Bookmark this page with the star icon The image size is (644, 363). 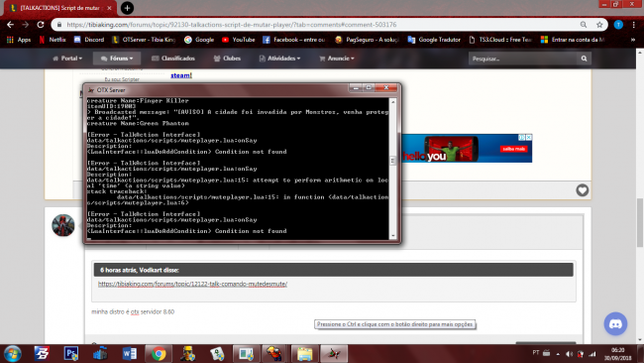tap(599, 25)
